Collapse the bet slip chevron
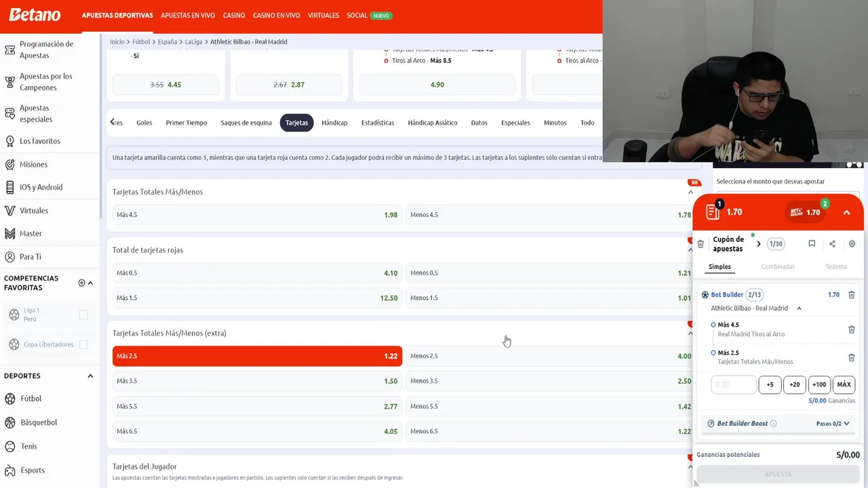 [x=846, y=212]
